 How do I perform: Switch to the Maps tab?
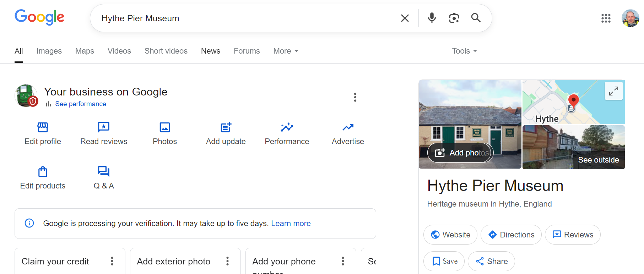coord(85,51)
